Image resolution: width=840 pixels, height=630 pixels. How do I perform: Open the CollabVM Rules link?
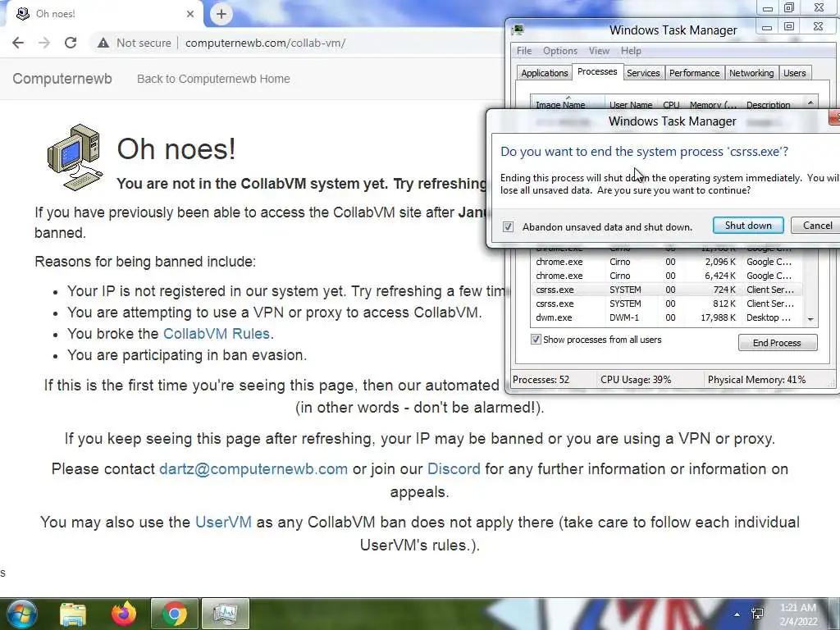217,334
